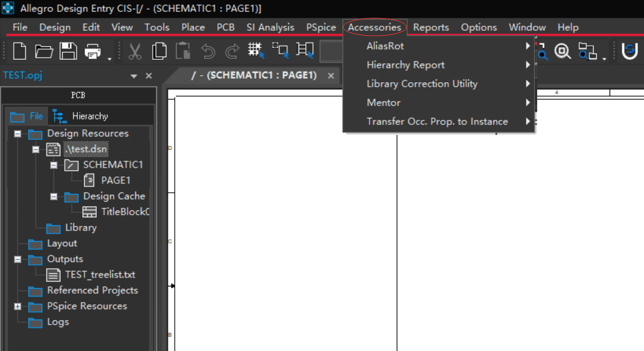Viewport: 644px width, 351px height.
Task: Open the Edit menu
Action: 91,27
